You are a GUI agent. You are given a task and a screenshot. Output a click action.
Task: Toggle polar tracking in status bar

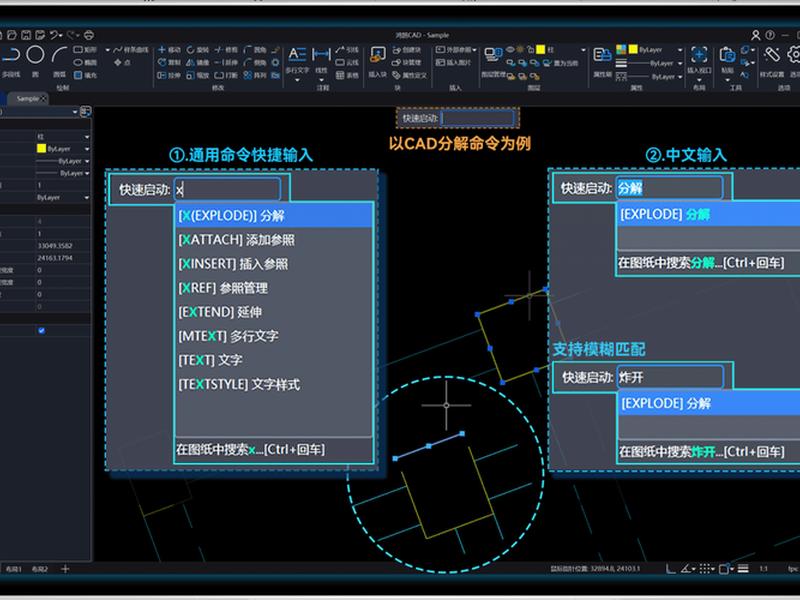[x=686, y=568]
